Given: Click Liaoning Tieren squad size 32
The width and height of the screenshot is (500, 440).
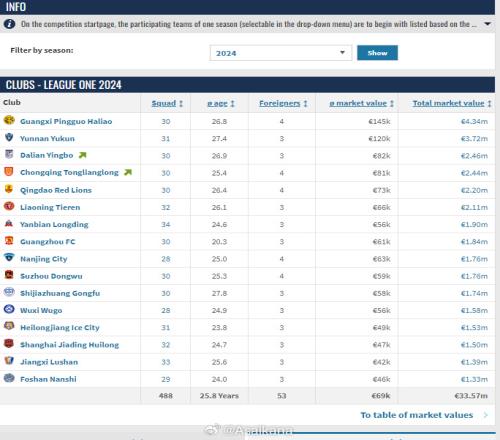Looking at the screenshot, I should (x=166, y=207).
